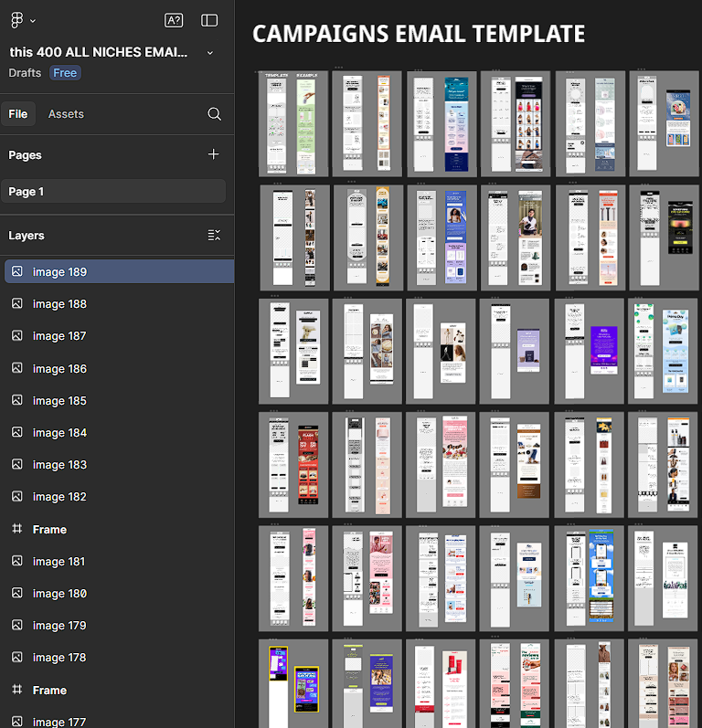Open the dropdown arrow next to Figma logo
Screen dimensions: 702x728
[33, 20]
